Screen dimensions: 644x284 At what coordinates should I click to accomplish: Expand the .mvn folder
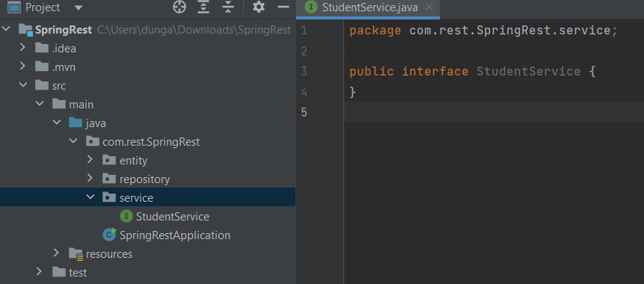pos(22,66)
